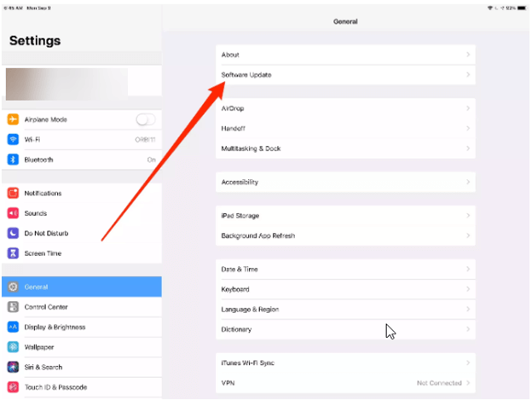Tap the blurred Apple ID profile banner
Image resolution: width=532 pixels, height=400 pixels.
pos(82,84)
